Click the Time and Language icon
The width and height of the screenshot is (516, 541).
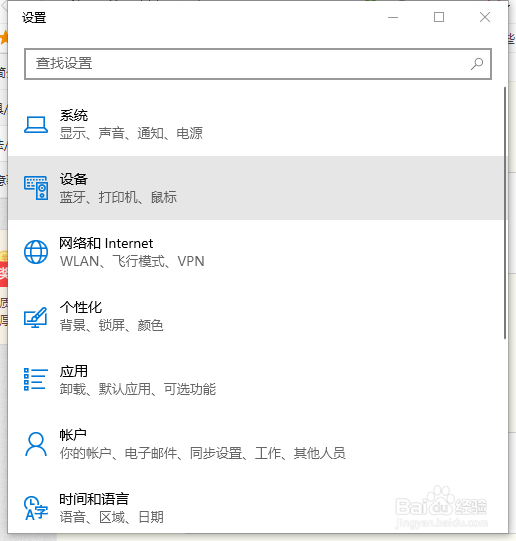(x=36, y=508)
